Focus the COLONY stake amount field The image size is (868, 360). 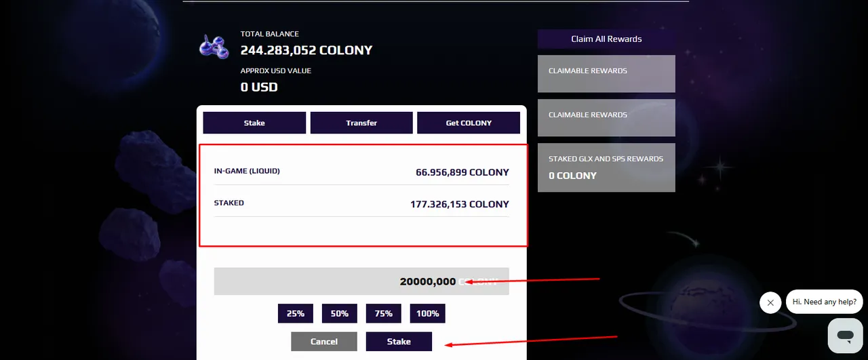[361, 281]
